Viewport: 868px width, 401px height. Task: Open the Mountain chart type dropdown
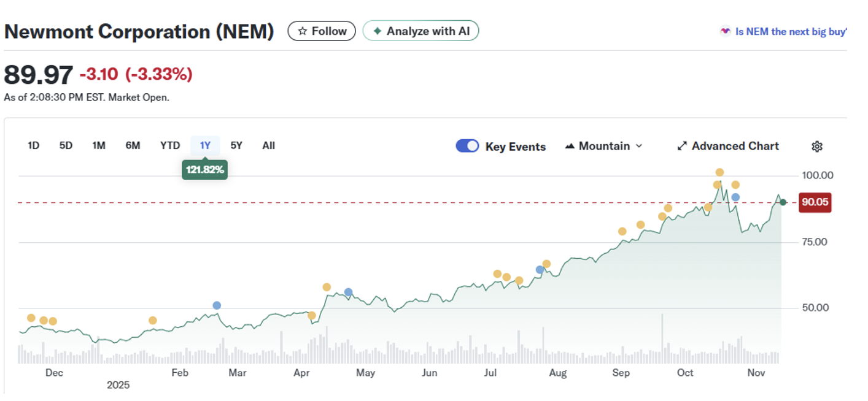tap(603, 146)
